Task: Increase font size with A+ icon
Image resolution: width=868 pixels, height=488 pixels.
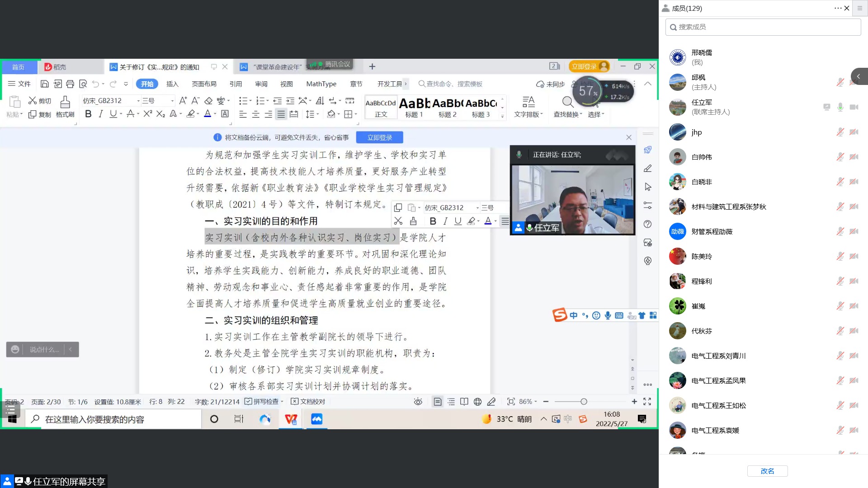Action: tap(183, 100)
